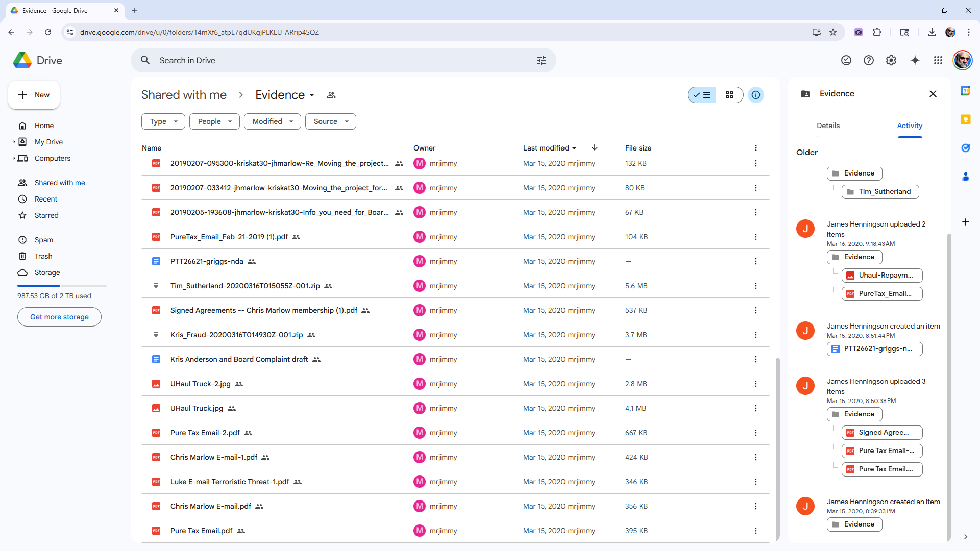The height and width of the screenshot is (551, 980).
Task: Click the New button
Action: click(x=34, y=95)
